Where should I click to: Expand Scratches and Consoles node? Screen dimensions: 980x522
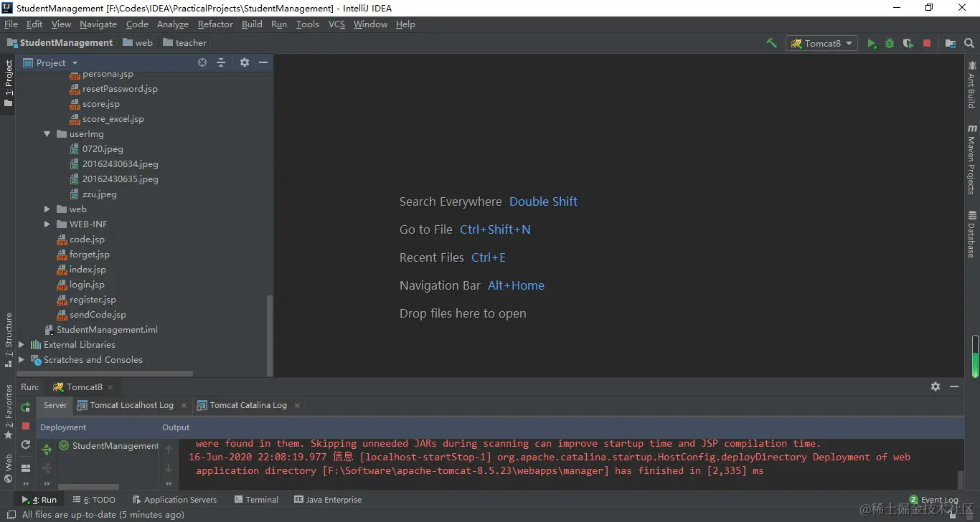tap(22, 360)
